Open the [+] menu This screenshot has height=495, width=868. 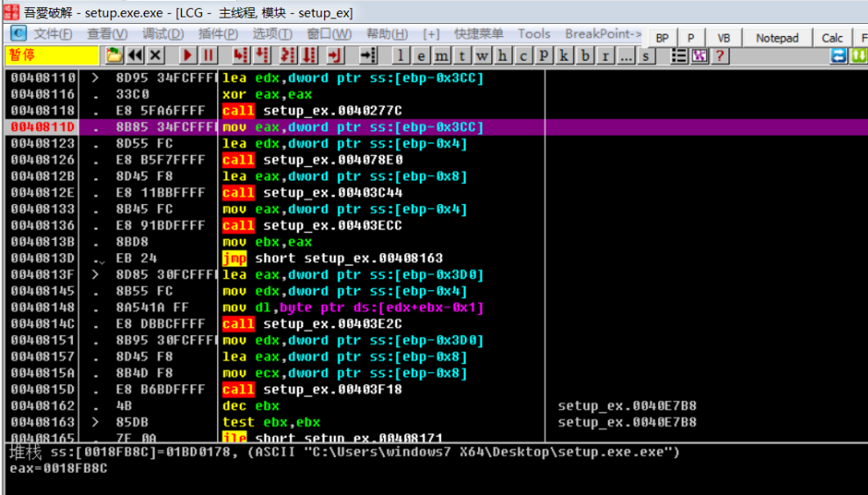(x=431, y=33)
